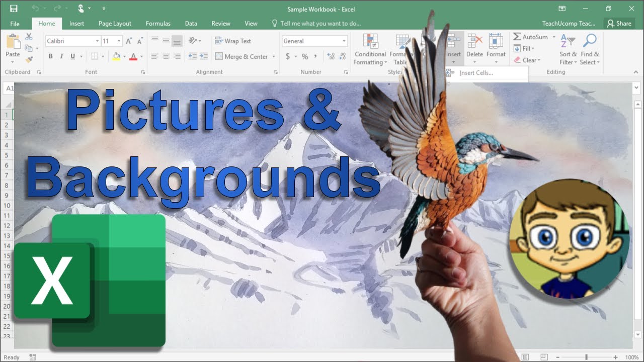Switch to the Insert ribbon tab

pos(76,24)
